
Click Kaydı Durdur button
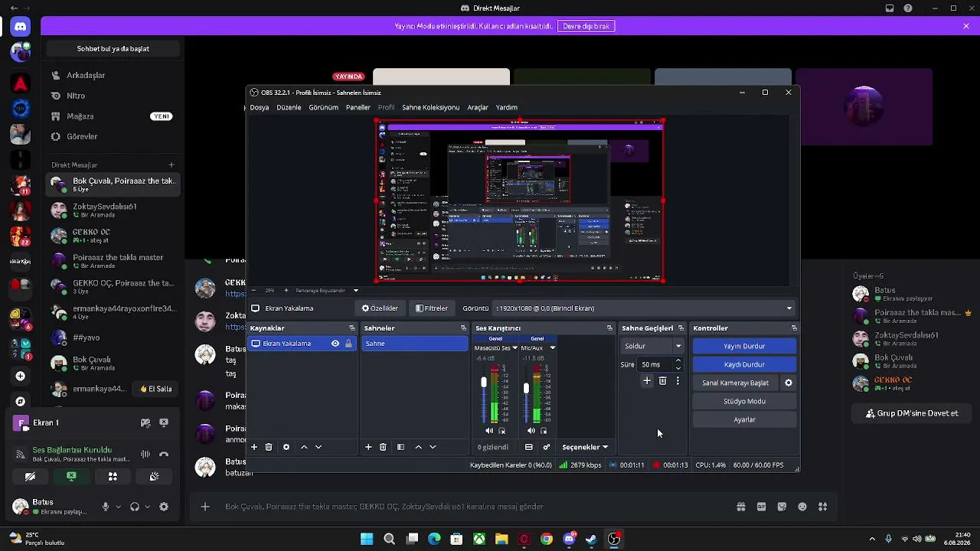(x=744, y=365)
